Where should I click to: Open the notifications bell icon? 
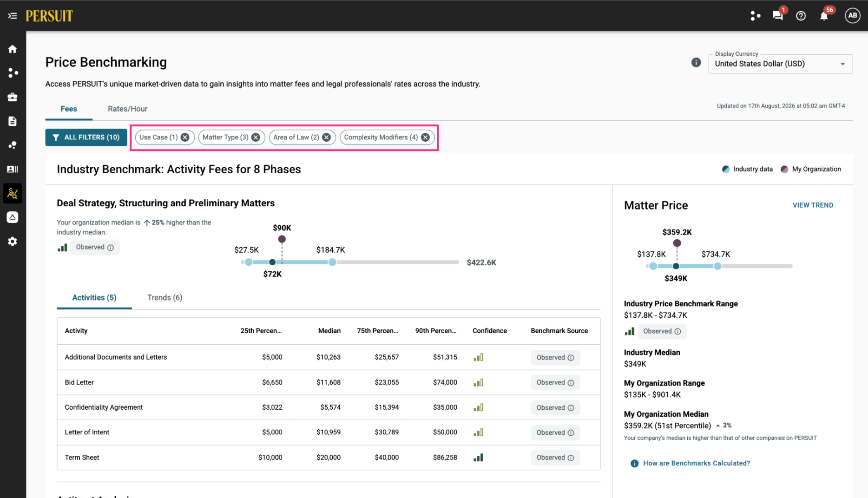point(824,16)
